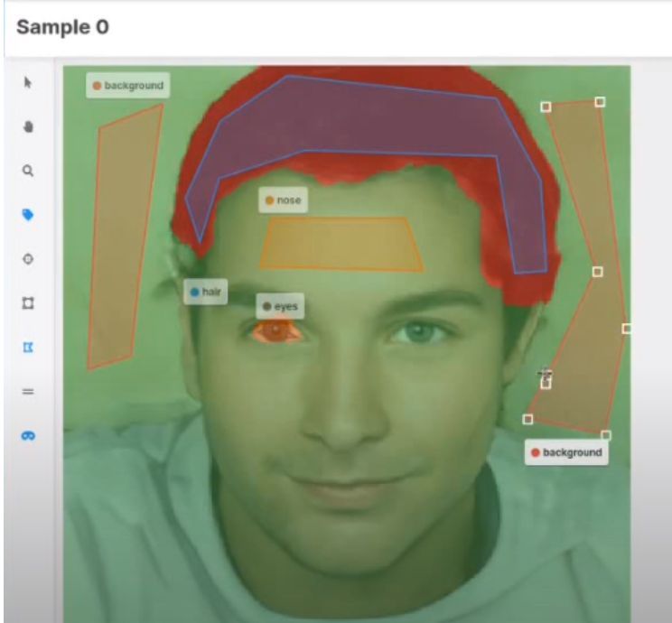
Task: Activate the hand pan tool
Action: click(28, 126)
